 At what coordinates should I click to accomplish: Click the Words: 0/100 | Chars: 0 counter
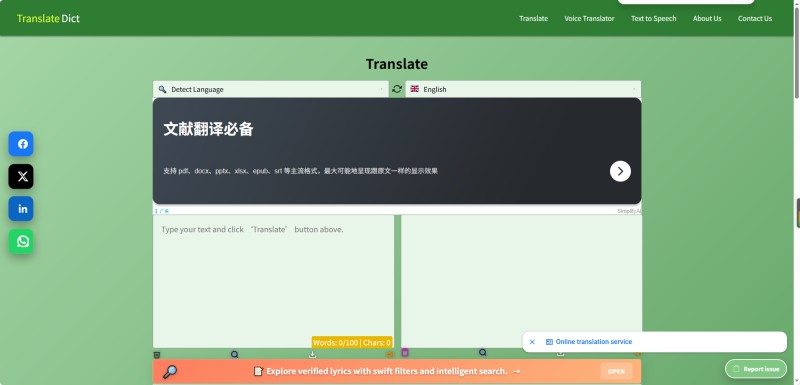point(352,343)
